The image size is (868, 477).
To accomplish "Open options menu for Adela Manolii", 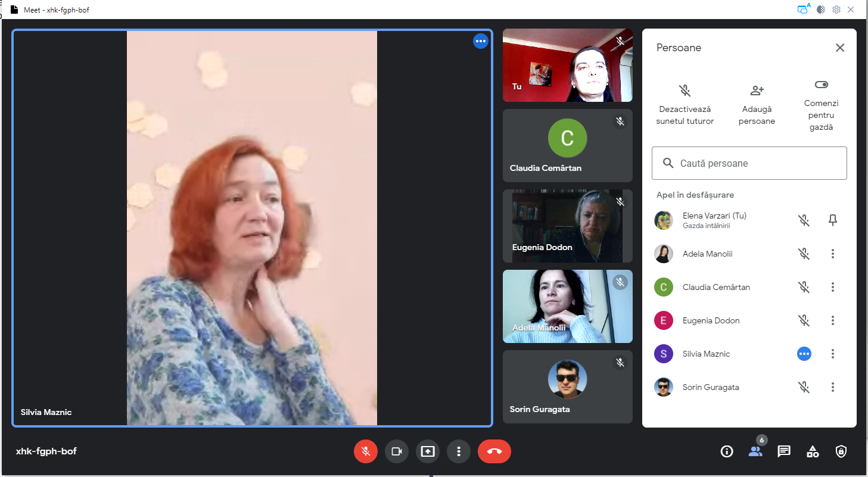I will pos(833,254).
